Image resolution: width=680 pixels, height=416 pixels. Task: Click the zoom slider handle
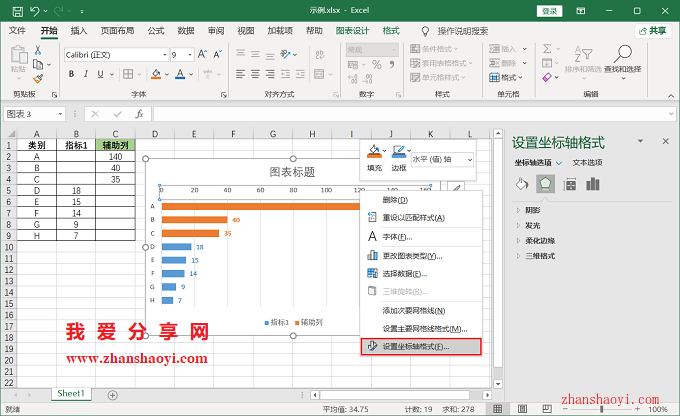602,409
